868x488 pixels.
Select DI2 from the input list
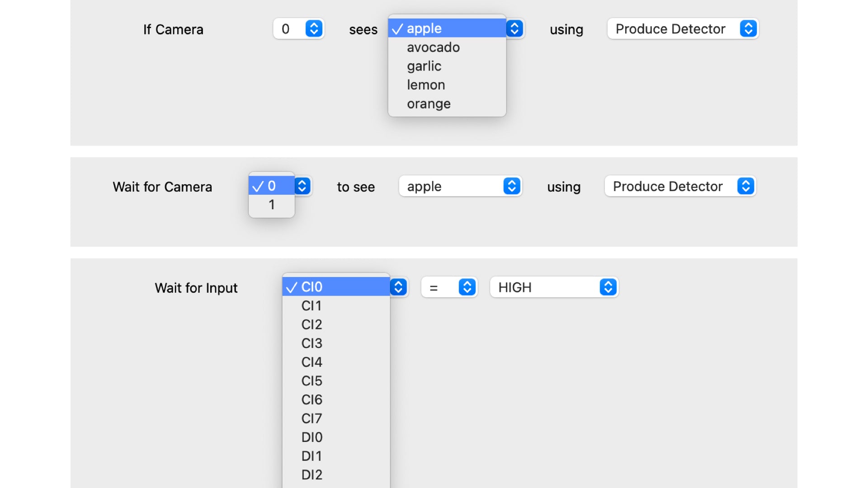pyautogui.click(x=311, y=475)
